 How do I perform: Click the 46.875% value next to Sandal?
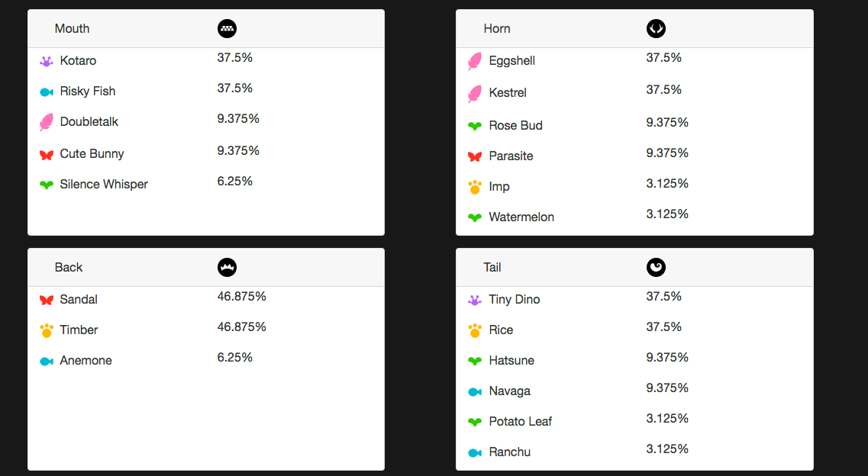[x=241, y=297]
